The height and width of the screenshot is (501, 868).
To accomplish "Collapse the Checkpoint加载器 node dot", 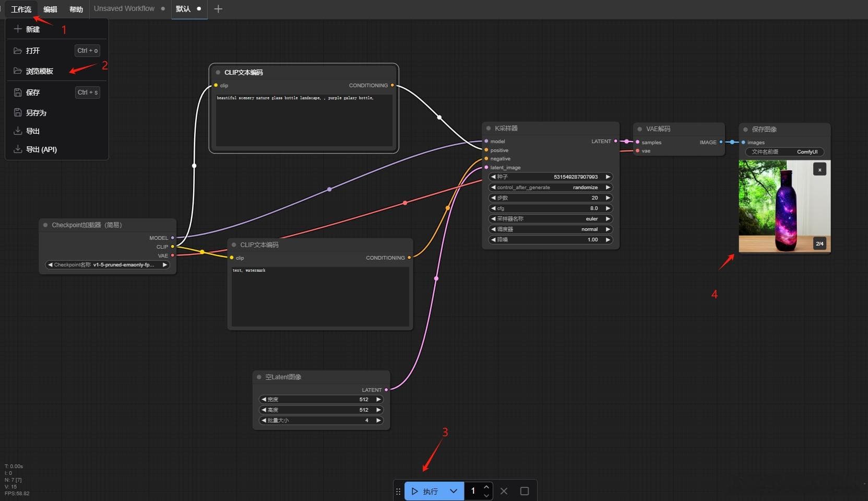I will (45, 225).
